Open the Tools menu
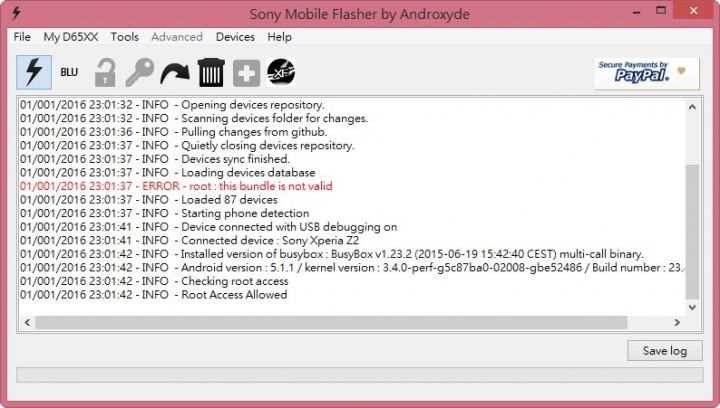 (x=124, y=37)
